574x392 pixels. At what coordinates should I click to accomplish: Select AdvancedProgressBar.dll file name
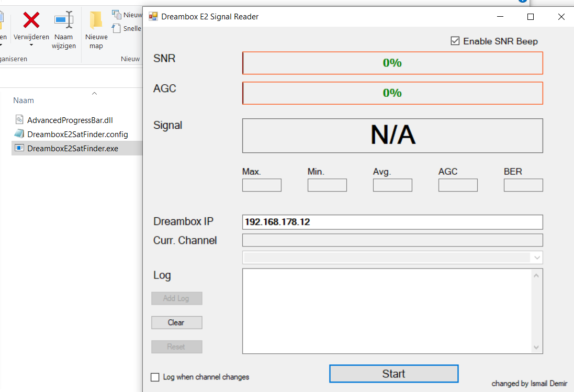point(70,120)
